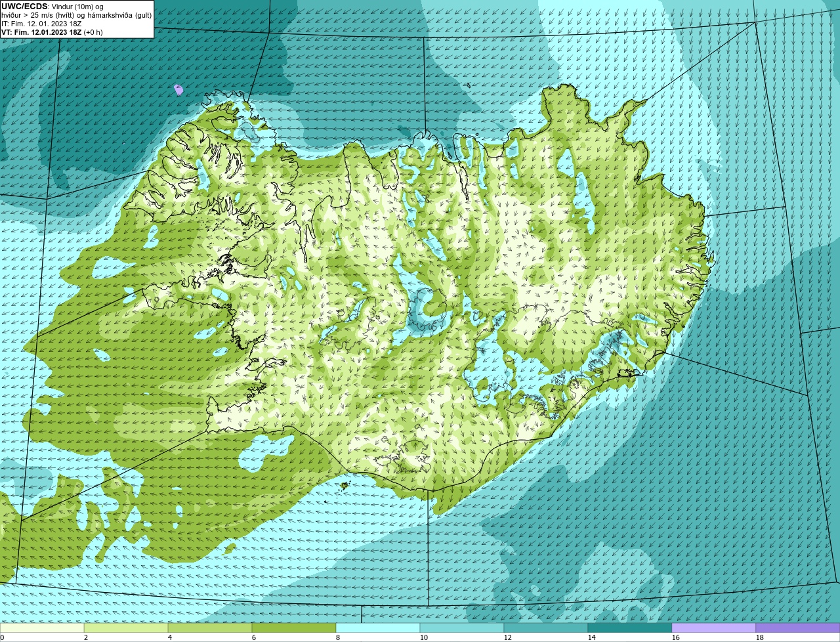Click the legend scale value "12"
The height and width of the screenshot is (642, 840).
pos(508,637)
